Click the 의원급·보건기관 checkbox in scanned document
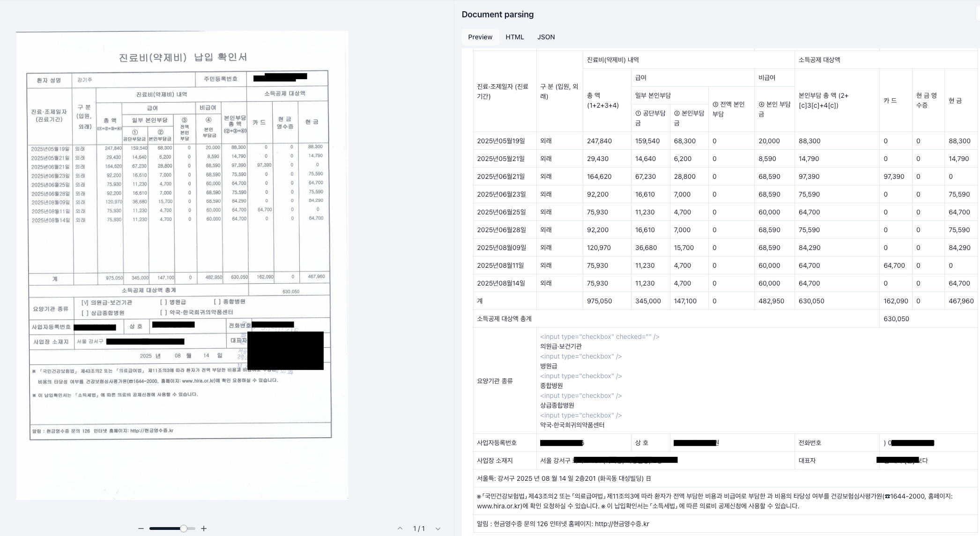The width and height of the screenshot is (980, 536). 85,303
